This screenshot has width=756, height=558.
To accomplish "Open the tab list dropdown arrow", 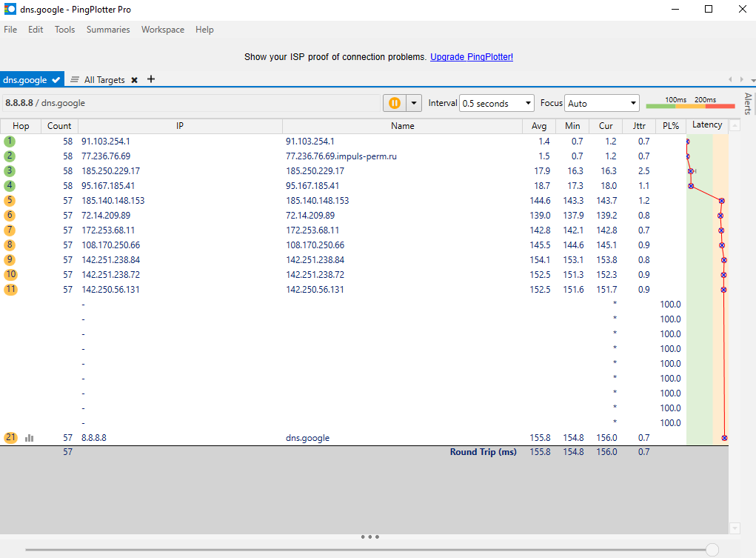I will click(x=752, y=80).
